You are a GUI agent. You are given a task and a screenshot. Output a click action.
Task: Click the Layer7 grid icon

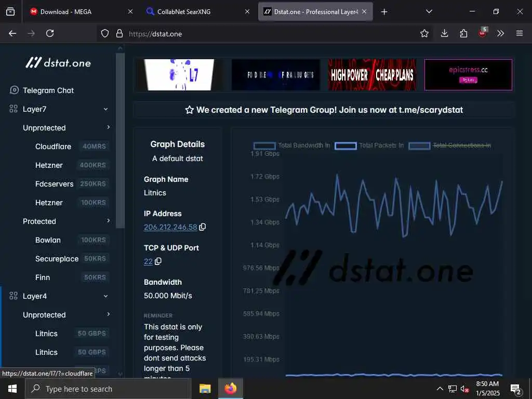pos(14,109)
